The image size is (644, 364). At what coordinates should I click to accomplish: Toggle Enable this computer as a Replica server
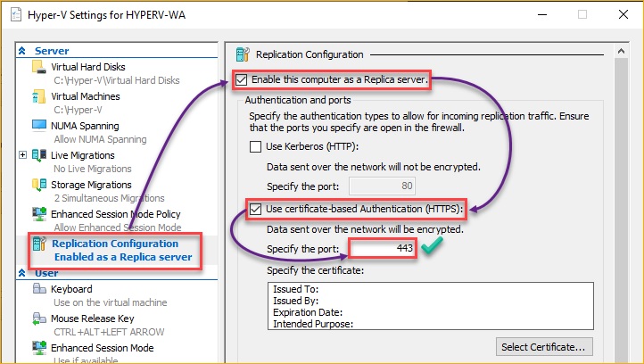click(241, 80)
